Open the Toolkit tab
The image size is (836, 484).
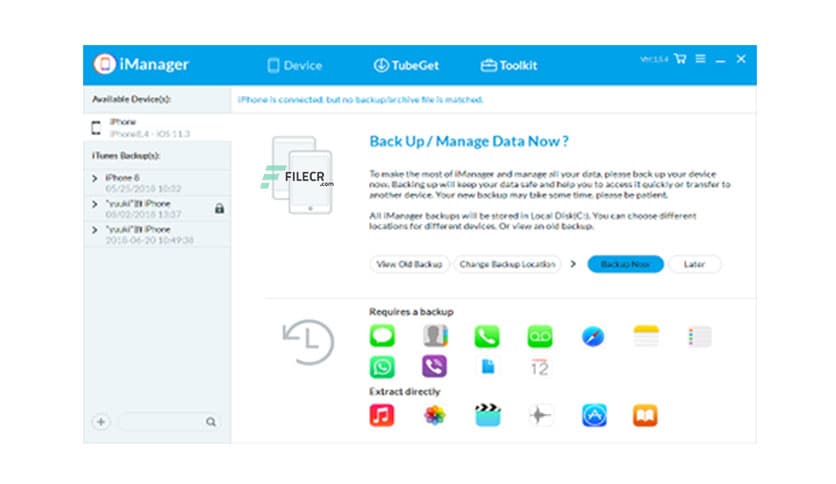click(x=509, y=65)
